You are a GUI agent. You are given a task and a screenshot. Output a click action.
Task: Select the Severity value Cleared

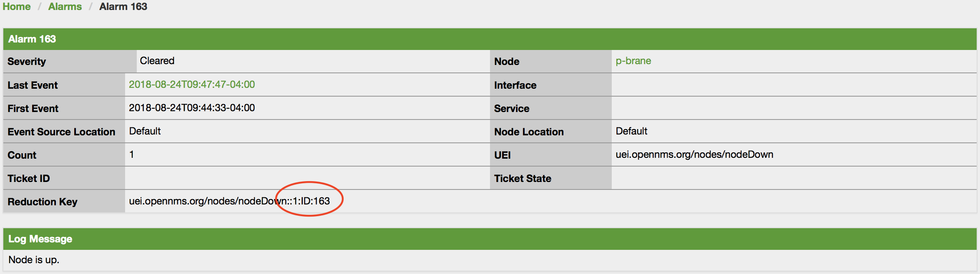[157, 61]
